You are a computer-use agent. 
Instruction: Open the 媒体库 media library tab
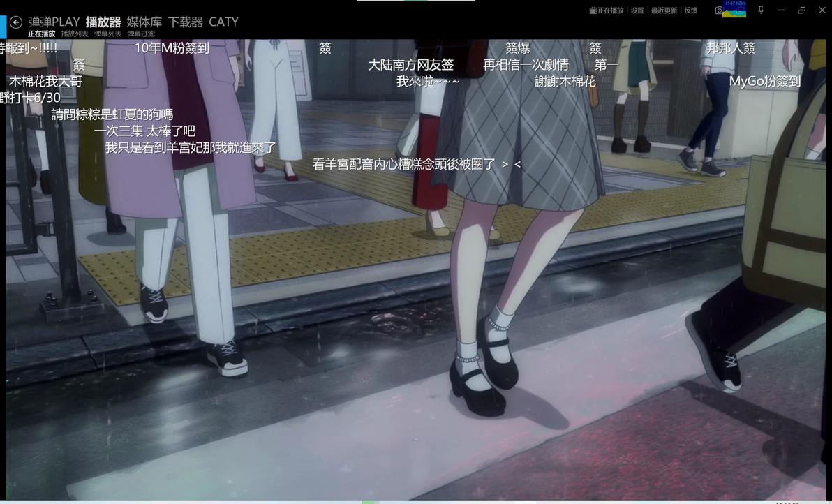[144, 22]
